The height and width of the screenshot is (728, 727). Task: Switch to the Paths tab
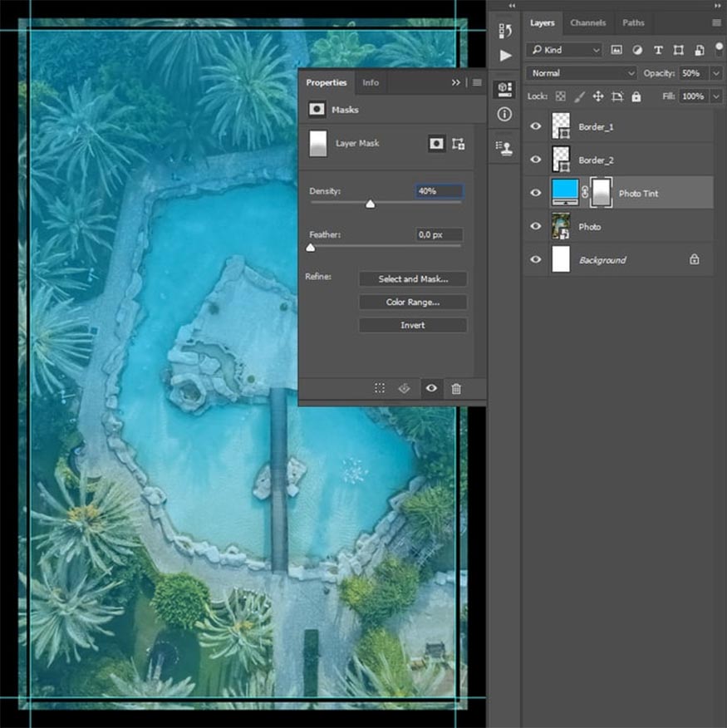point(633,22)
